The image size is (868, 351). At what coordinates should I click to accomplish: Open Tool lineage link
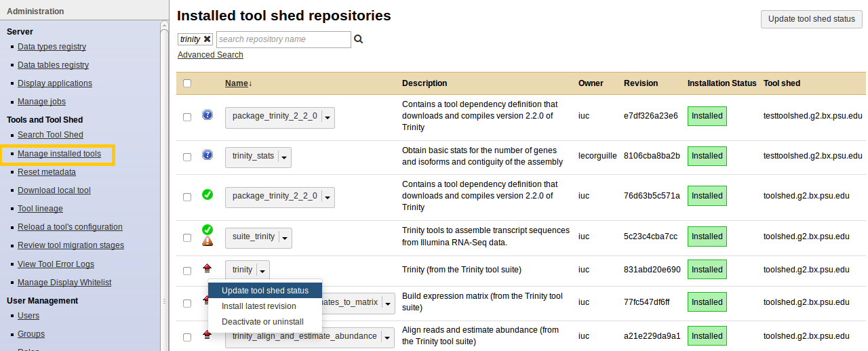pos(40,209)
